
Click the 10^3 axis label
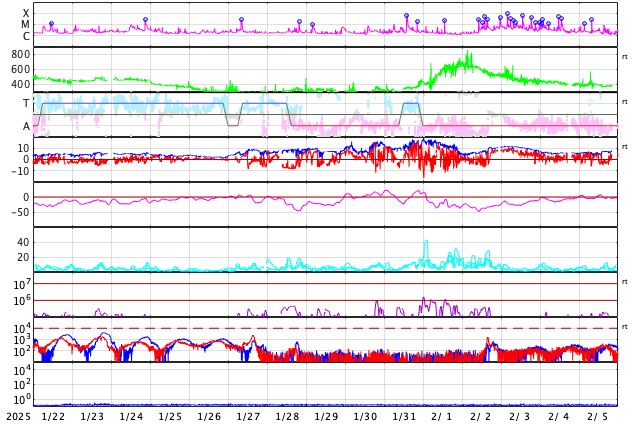pos(23,340)
